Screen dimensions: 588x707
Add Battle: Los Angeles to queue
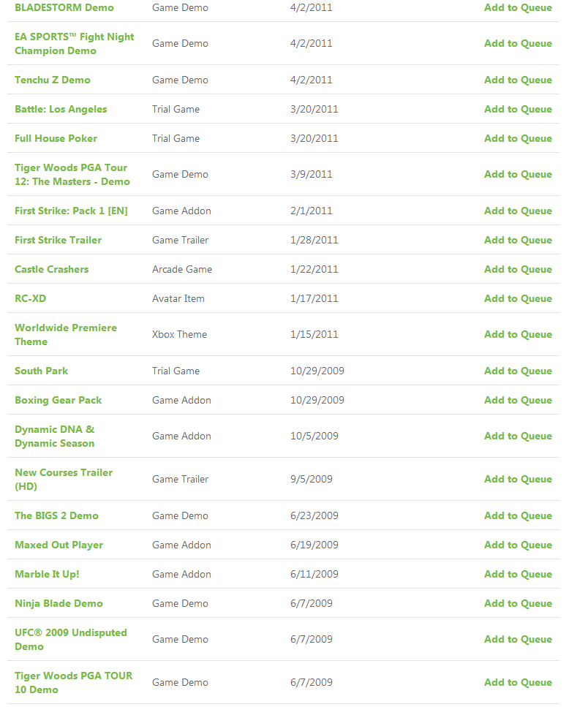click(518, 110)
